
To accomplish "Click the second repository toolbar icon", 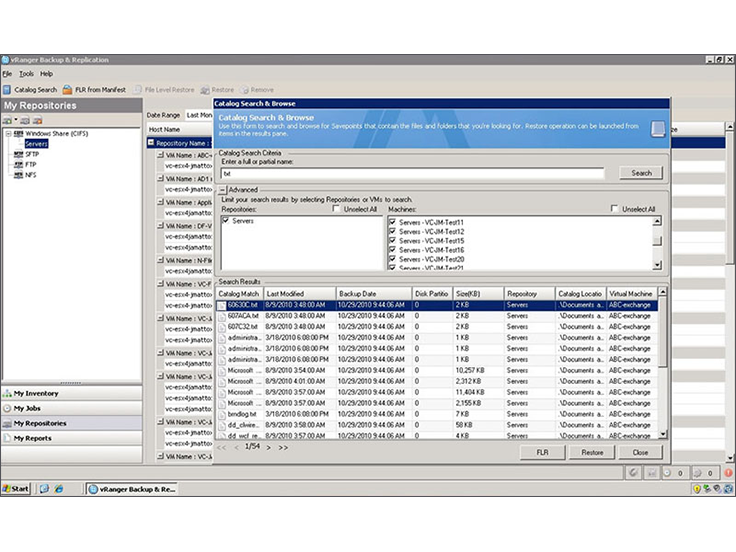I will pyautogui.click(x=25, y=121).
